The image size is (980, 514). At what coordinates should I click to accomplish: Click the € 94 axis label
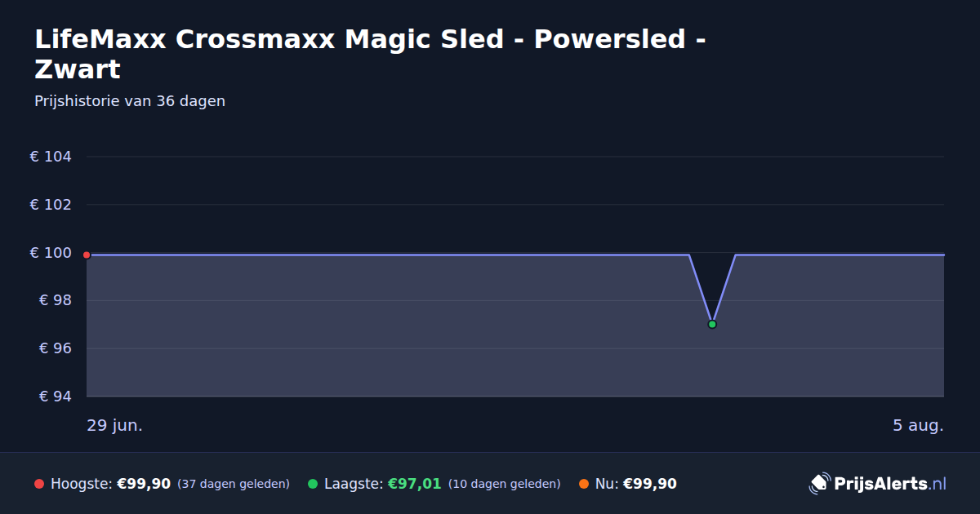(56, 397)
